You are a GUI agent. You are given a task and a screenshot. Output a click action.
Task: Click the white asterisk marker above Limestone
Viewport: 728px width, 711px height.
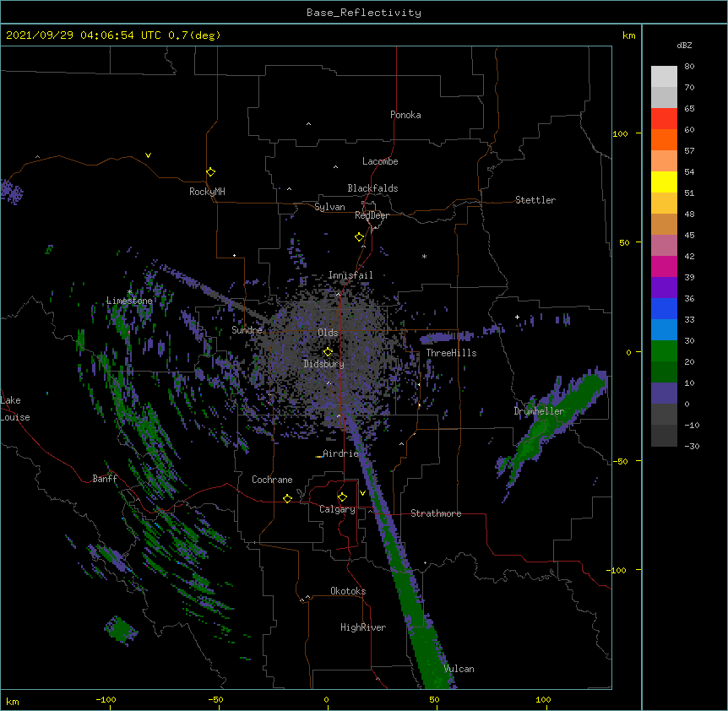tap(129, 292)
